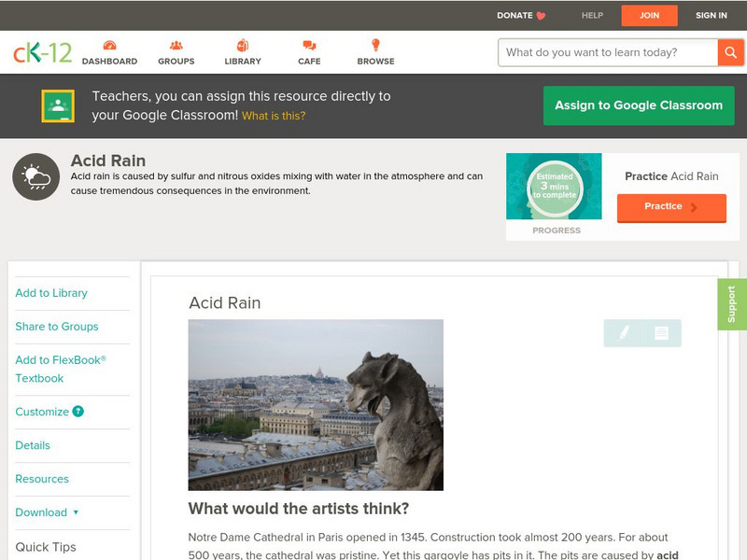Expand the Download dropdown arrow

click(76, 512)
